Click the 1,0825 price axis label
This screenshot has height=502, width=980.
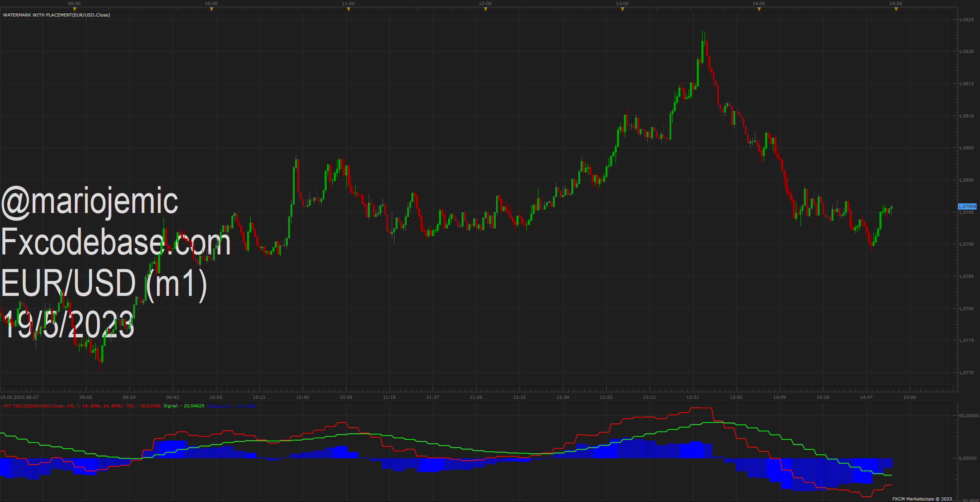point(966,20)
